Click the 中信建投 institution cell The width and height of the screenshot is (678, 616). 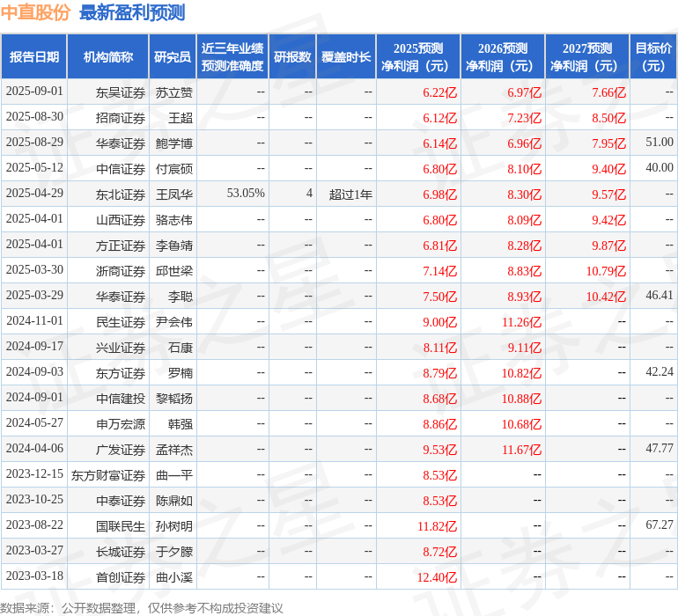121,399
